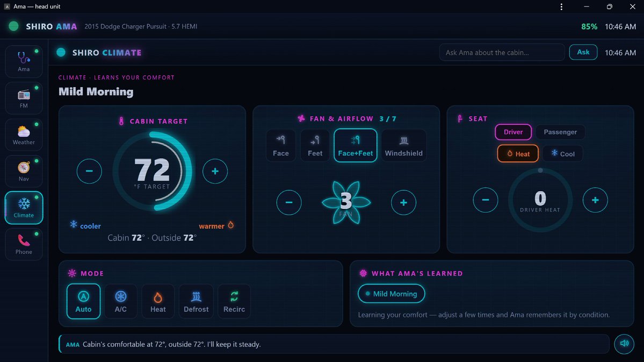Click the 72 °F target temperature dial

153,171
